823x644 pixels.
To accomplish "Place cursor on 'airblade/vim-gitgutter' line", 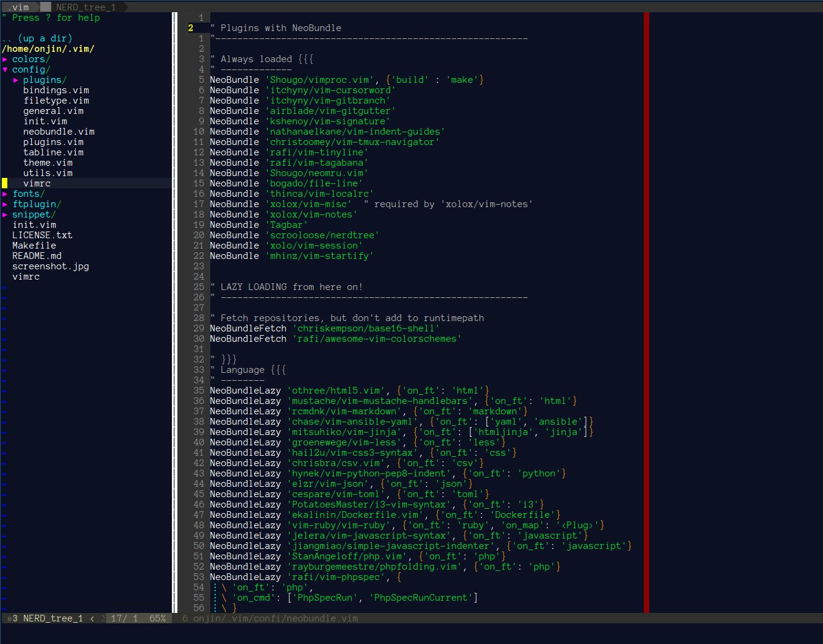I will tap(303, 111).
